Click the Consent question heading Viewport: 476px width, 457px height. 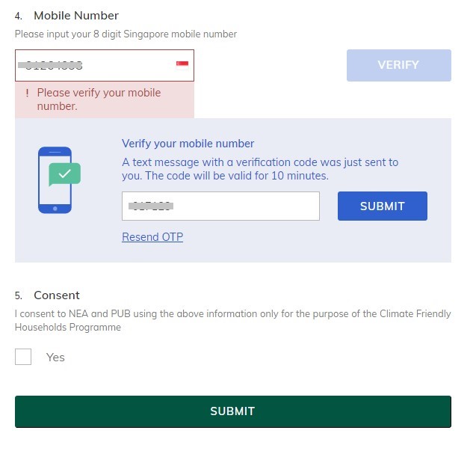coord(57,295)
